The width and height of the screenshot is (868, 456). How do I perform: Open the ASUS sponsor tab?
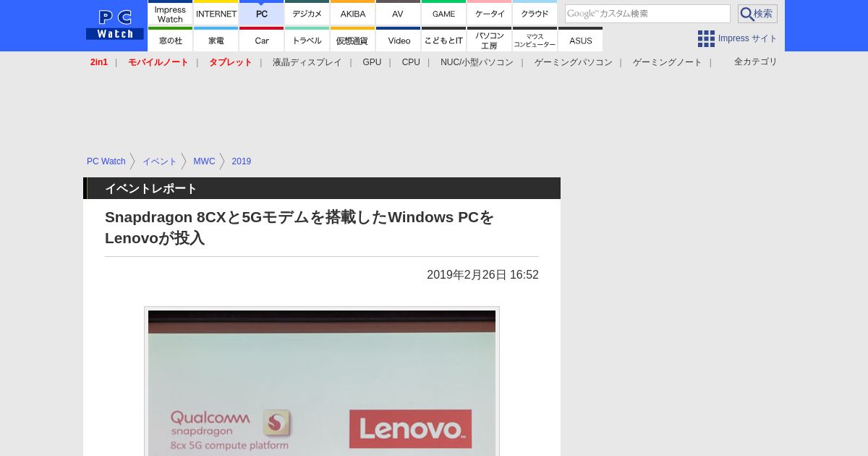point(581,40)
